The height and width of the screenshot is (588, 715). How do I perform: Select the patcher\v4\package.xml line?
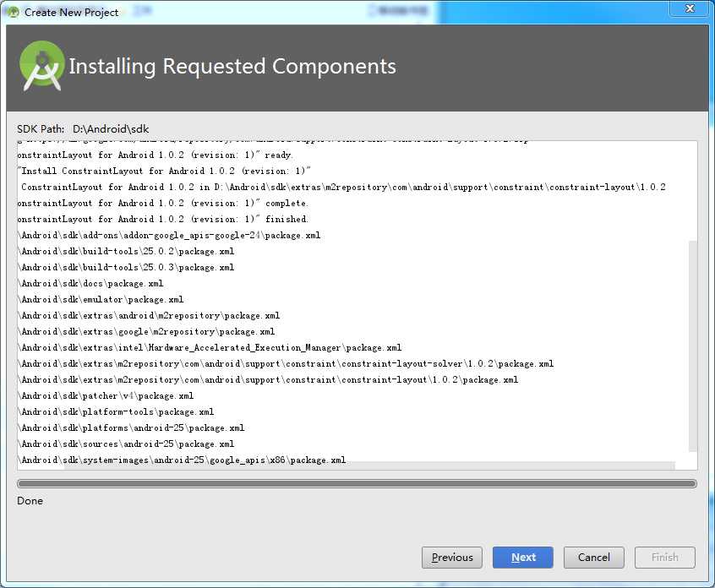(x=106, y=395)
